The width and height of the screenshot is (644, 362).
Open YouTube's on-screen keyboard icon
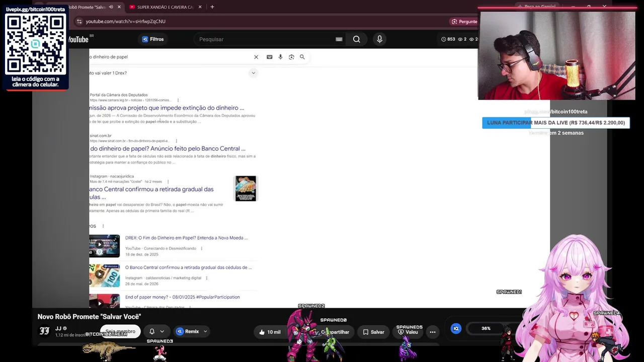339,39
